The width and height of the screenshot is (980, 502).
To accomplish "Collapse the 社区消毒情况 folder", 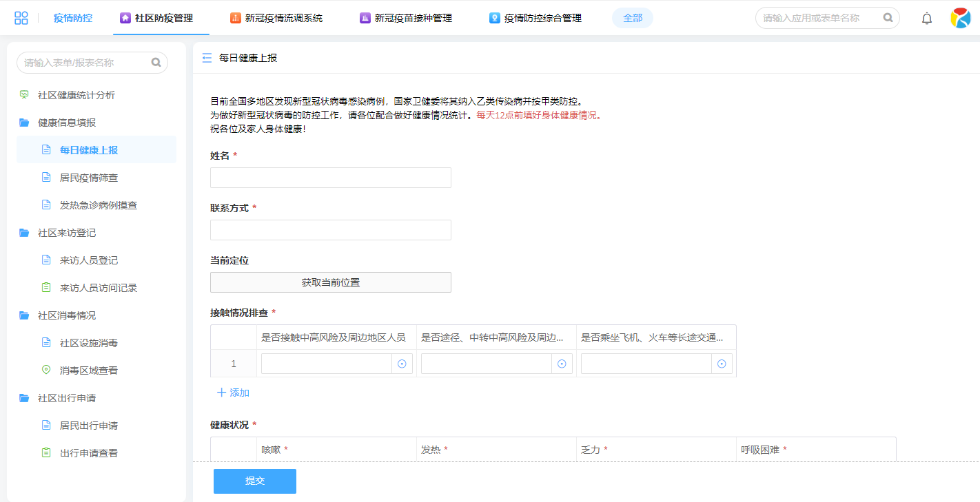I will click(66, 315).
